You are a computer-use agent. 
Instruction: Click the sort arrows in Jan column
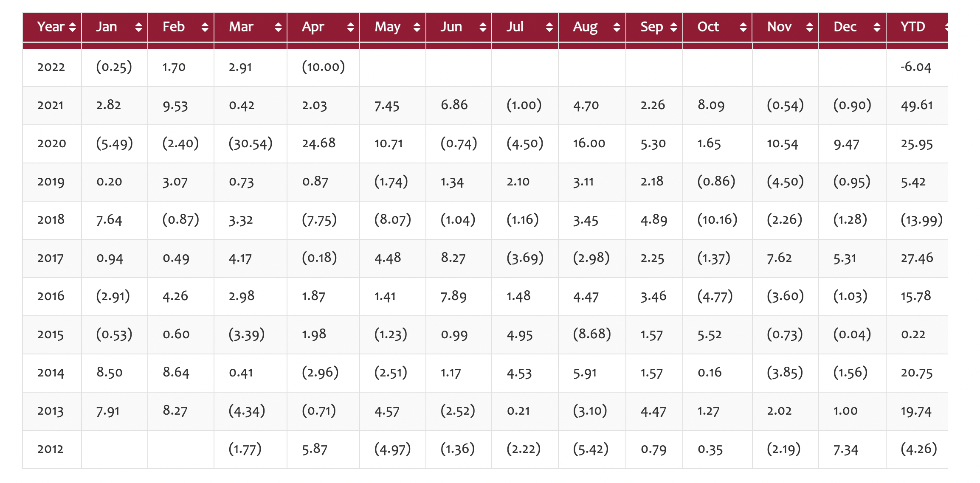pos(138,27)
